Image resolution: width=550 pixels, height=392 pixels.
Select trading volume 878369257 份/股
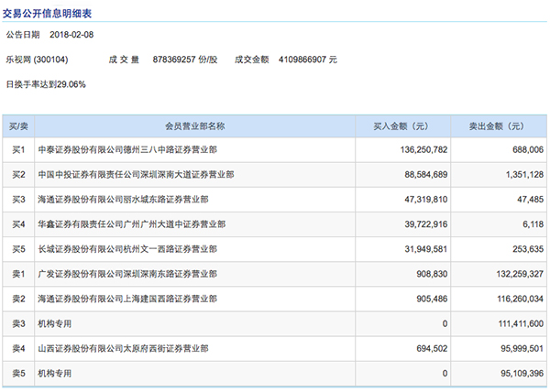[185, 60]
